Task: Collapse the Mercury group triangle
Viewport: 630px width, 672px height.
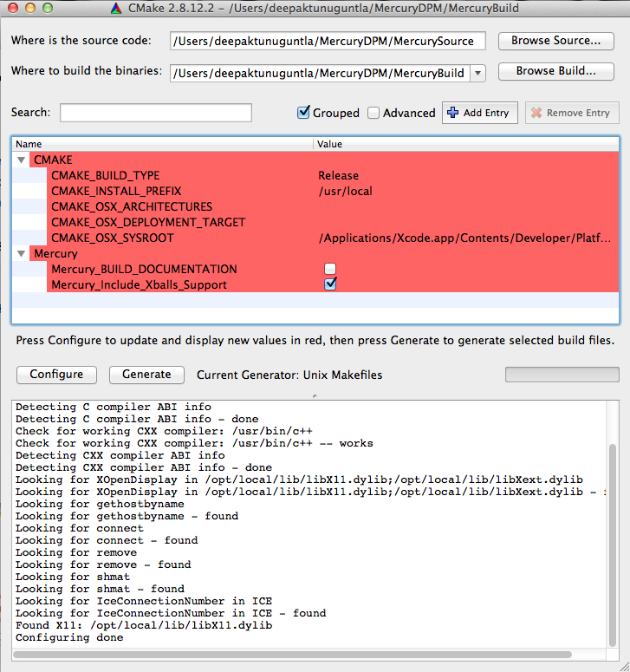Action: pyautogui.click(x=21, y=253)
